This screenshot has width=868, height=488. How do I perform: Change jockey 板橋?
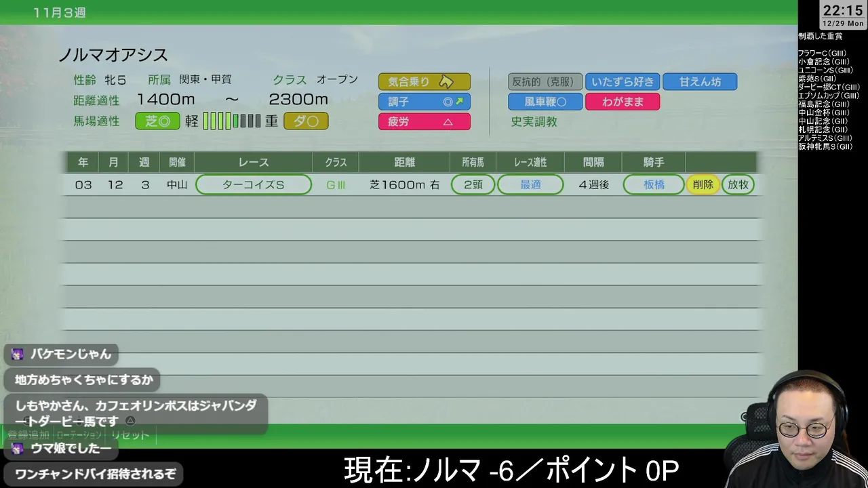[x=654, y=184]
